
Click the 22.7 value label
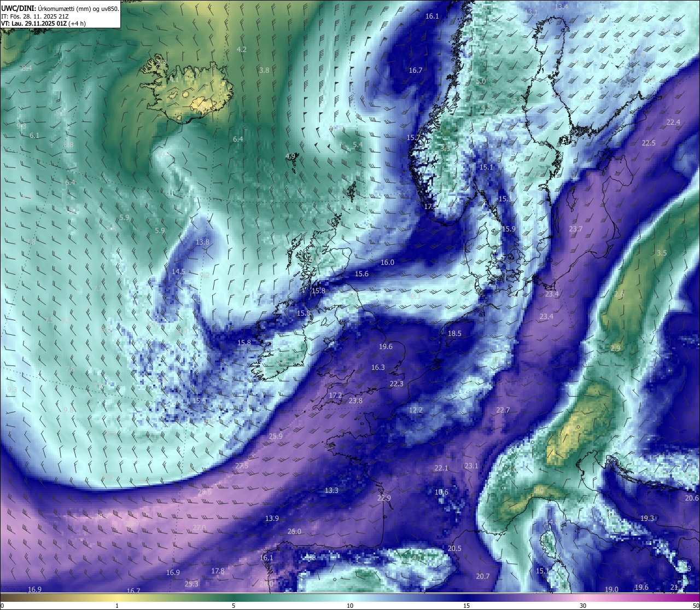click(x=503, y=410)
